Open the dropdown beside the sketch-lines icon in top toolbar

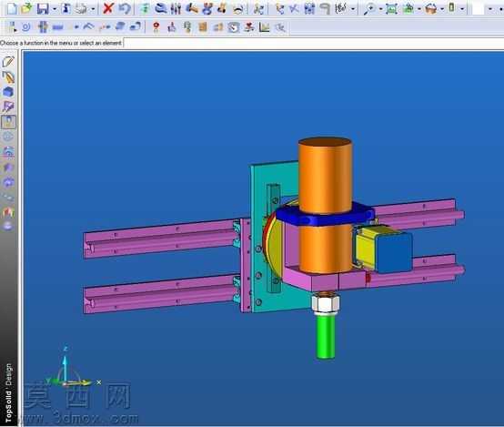tap(353, 9)
